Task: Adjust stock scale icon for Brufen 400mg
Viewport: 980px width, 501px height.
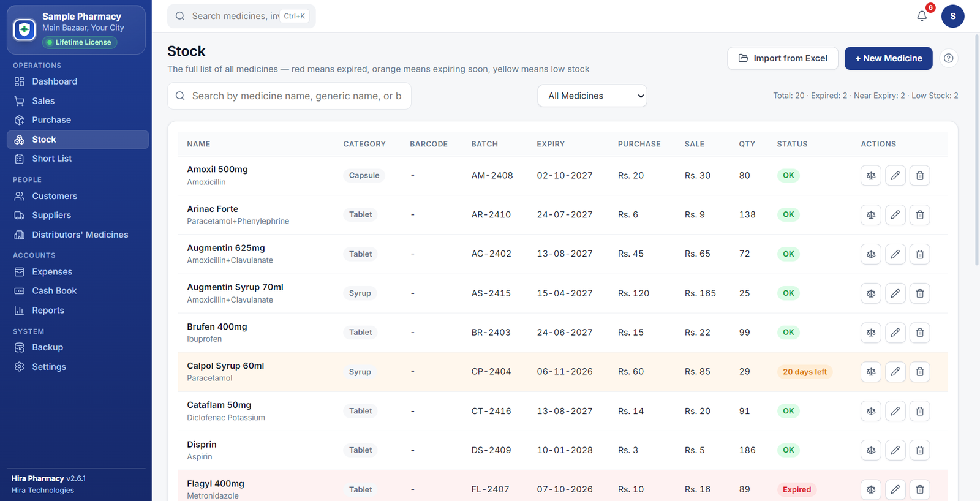Action: click(871, 333)
